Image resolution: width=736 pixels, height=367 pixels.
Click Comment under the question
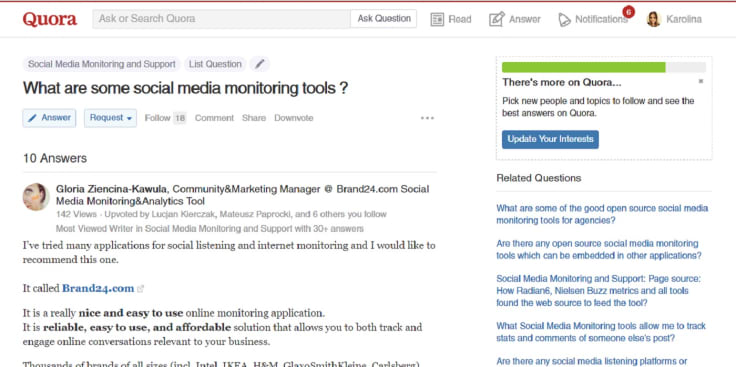(214, 118)
